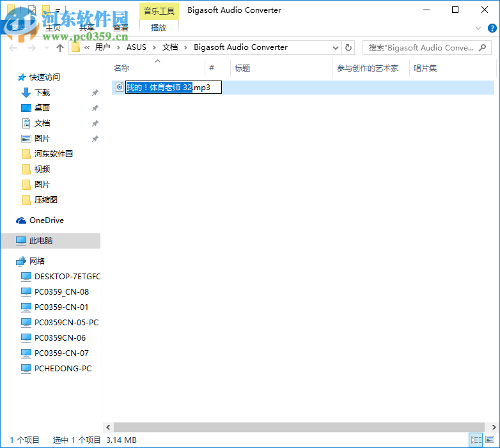Open recent locations dropdown arrow
Screen dimensions: 500x448
pos(47,48)
